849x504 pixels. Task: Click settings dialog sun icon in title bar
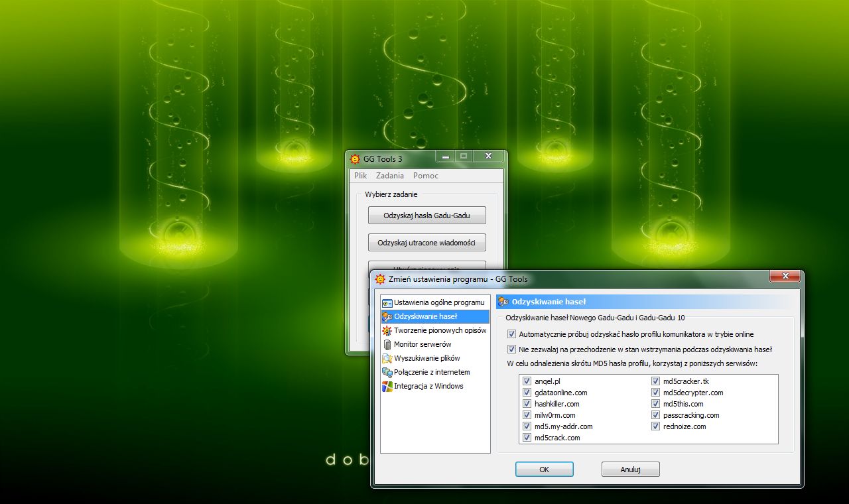click(380, 279)
